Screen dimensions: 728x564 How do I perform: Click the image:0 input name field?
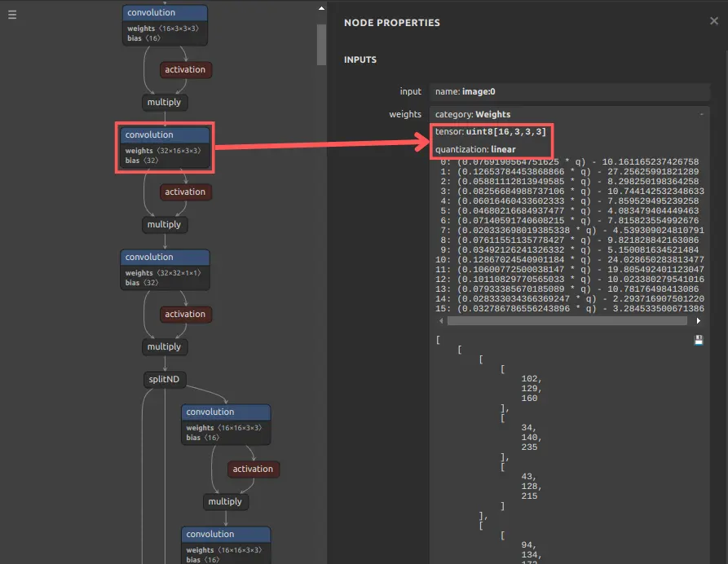click(x=489, y=91)
